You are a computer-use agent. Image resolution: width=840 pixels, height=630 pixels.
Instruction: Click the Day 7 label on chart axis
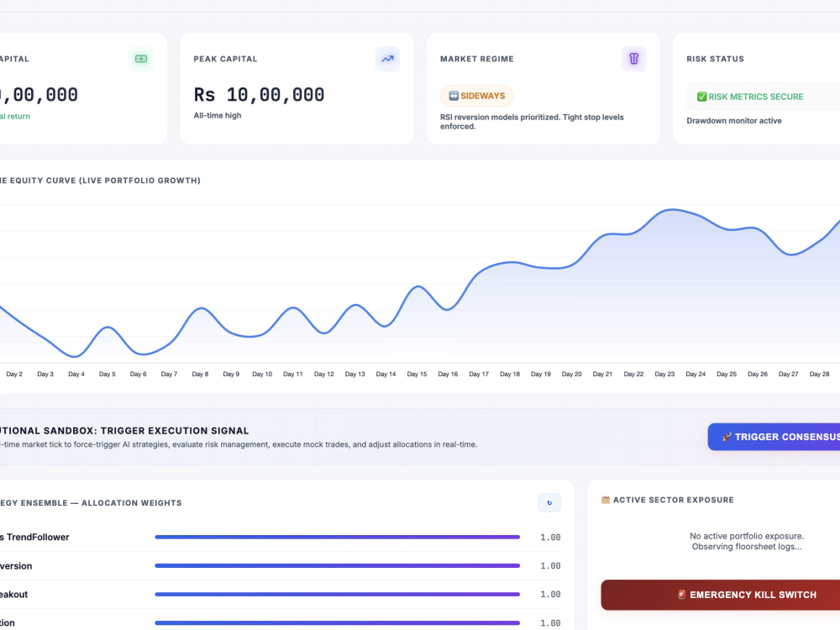(170, 374)
